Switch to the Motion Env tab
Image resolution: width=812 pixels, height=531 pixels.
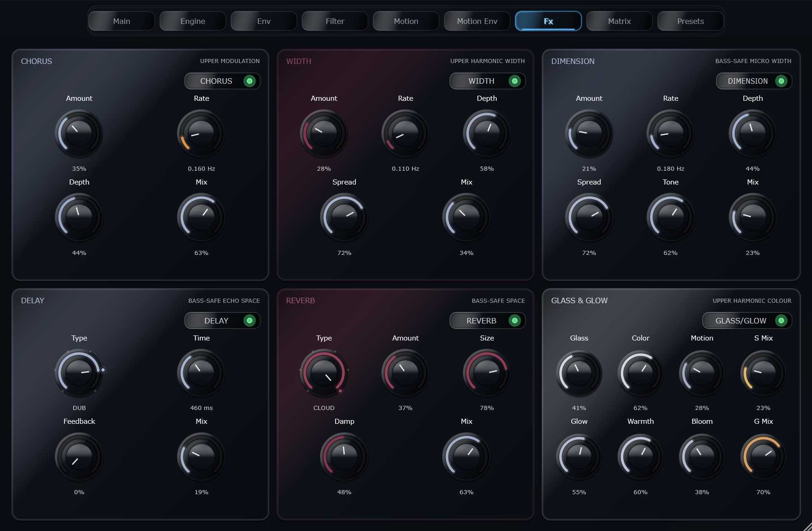click(477, 21)
